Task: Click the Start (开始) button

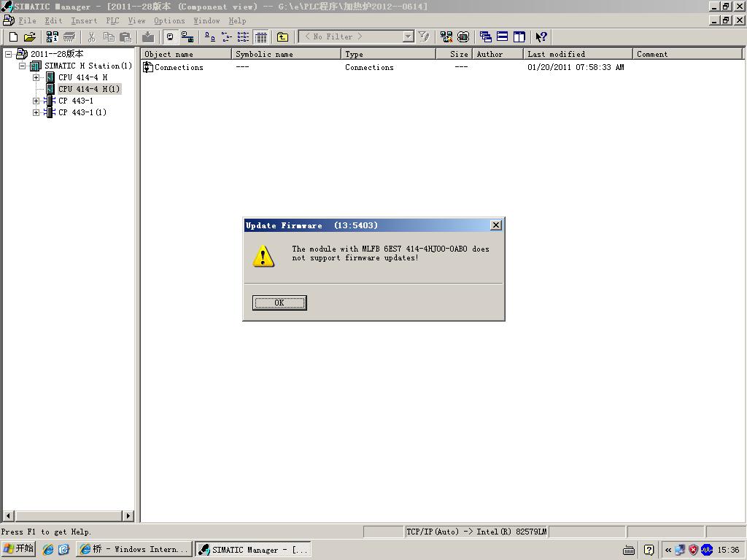Action: point(18,549)
